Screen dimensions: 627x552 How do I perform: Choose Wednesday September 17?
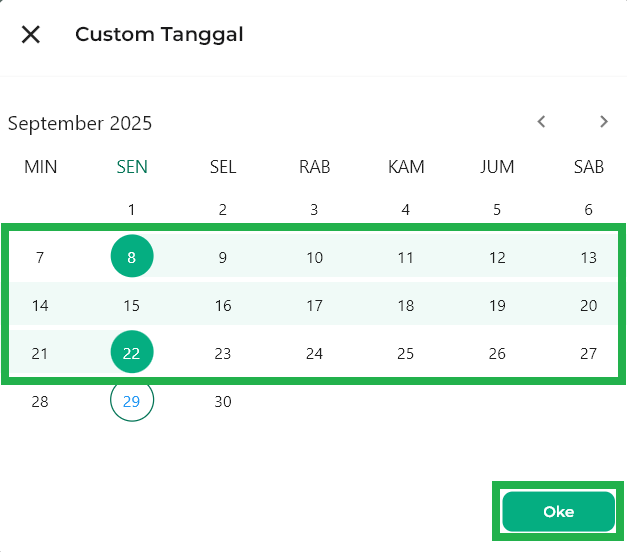pyautogui.click(x=314, y=306)
